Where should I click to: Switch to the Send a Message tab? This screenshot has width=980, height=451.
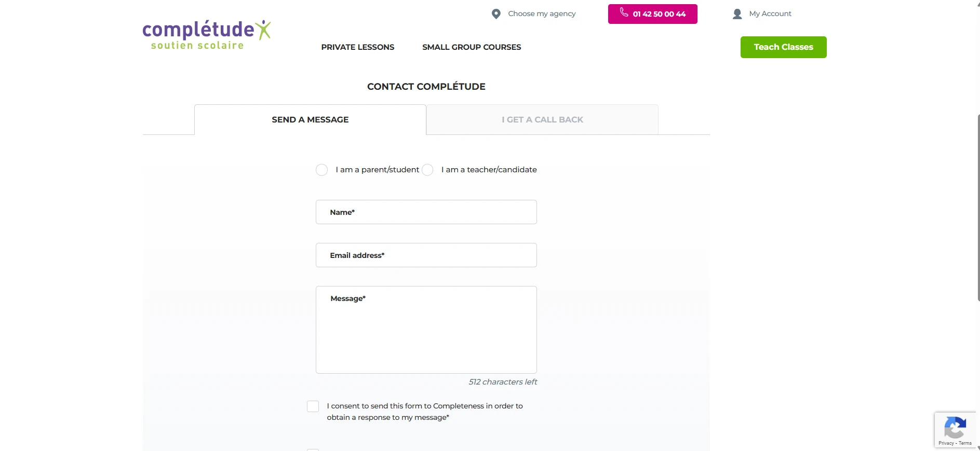click(310, 120)
